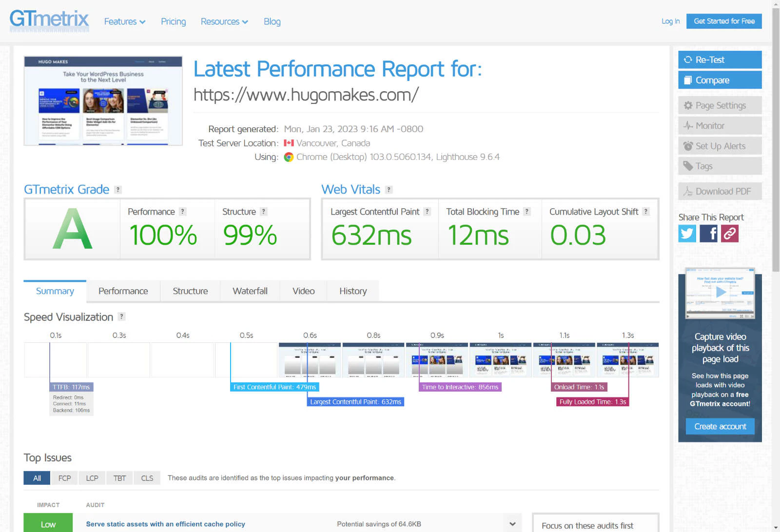Share the report on Facebook
This screenshot has width=780, height=532.
pos(708,234)
